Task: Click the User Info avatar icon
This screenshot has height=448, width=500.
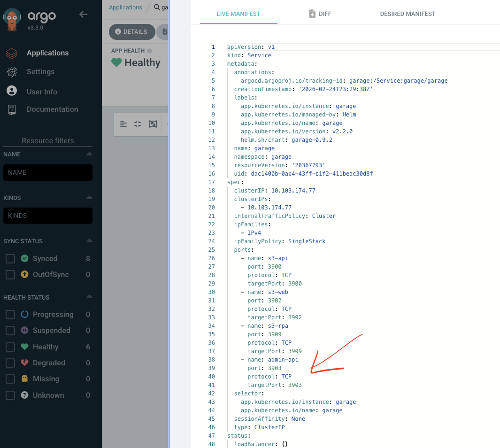Action: [12, 91]
